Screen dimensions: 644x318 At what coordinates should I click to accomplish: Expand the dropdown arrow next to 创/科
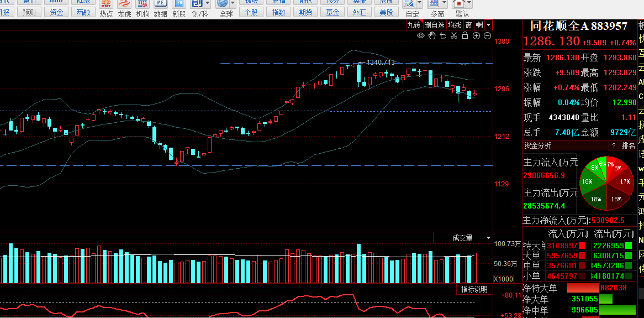coord(208,4)
